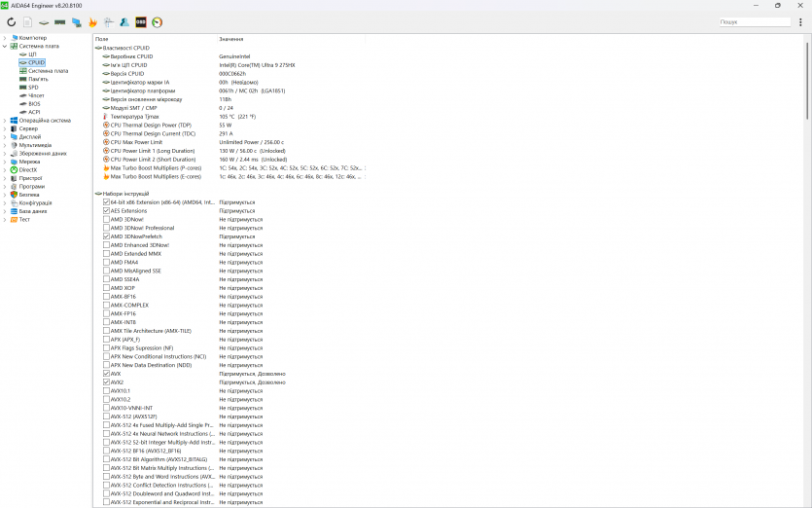This screenshot has height=508, width=812.
Task: Click the Значення column header
Action: 230,38
